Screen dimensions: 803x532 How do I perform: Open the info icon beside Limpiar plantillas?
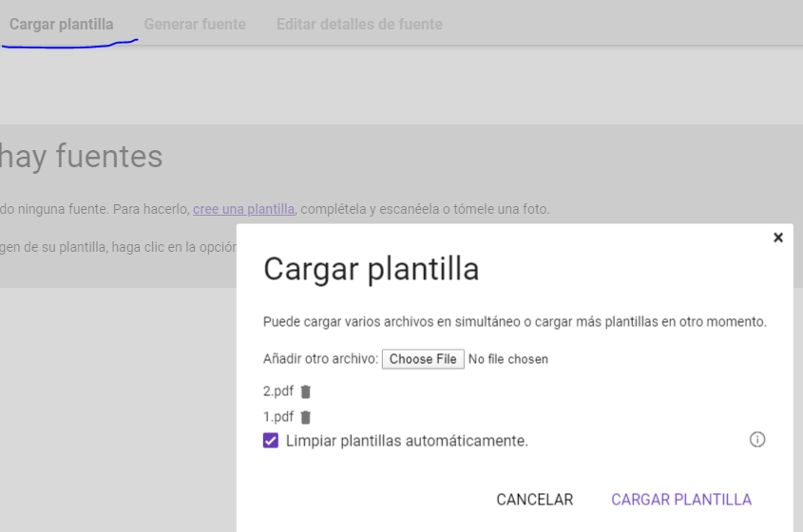coord(757,439)
